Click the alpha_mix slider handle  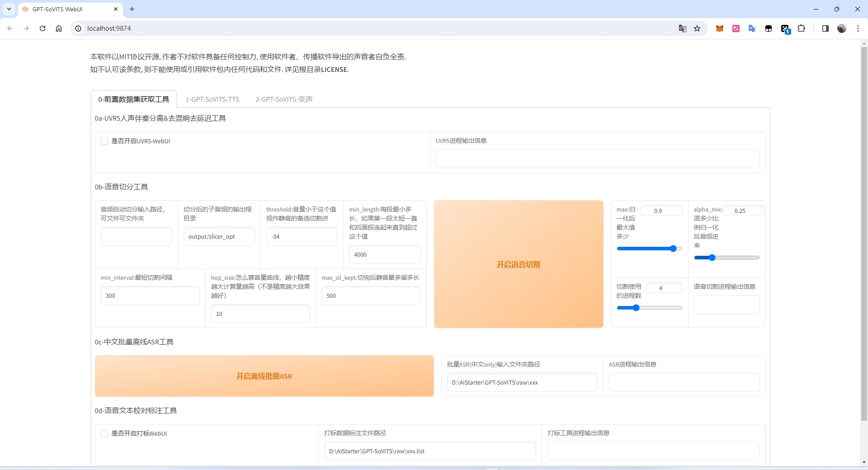pyautogui.click(x=712, y=258)
